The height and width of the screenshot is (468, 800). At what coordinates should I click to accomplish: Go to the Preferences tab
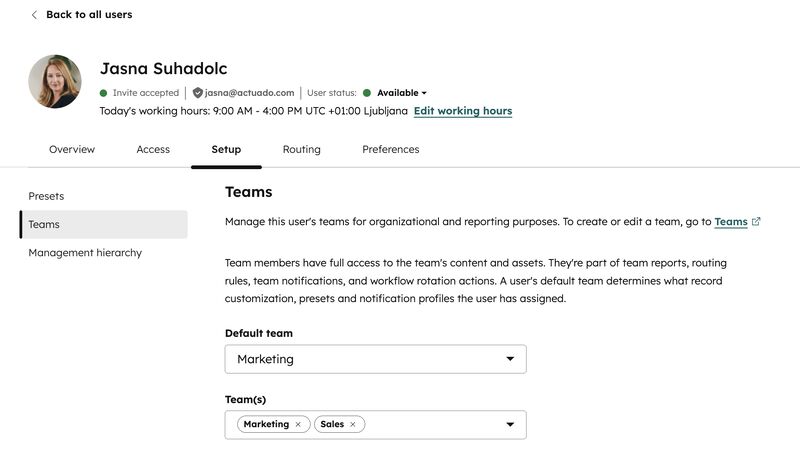(391, 150)
